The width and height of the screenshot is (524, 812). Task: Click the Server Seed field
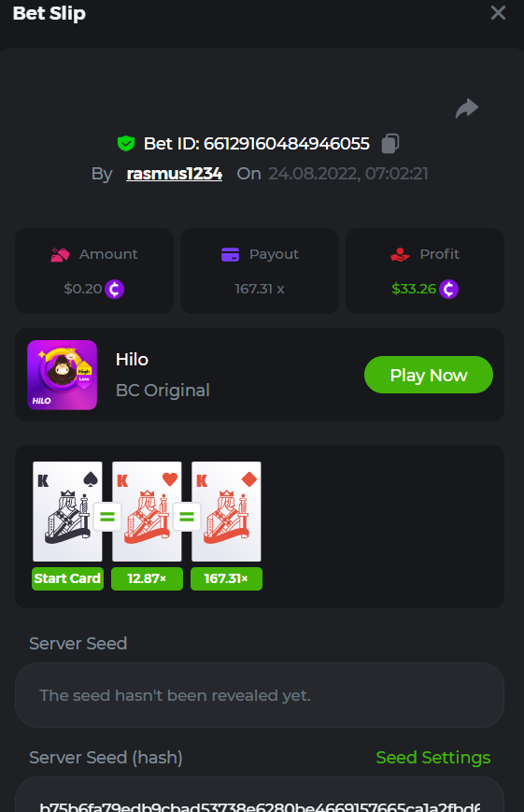tap(260, 695)
